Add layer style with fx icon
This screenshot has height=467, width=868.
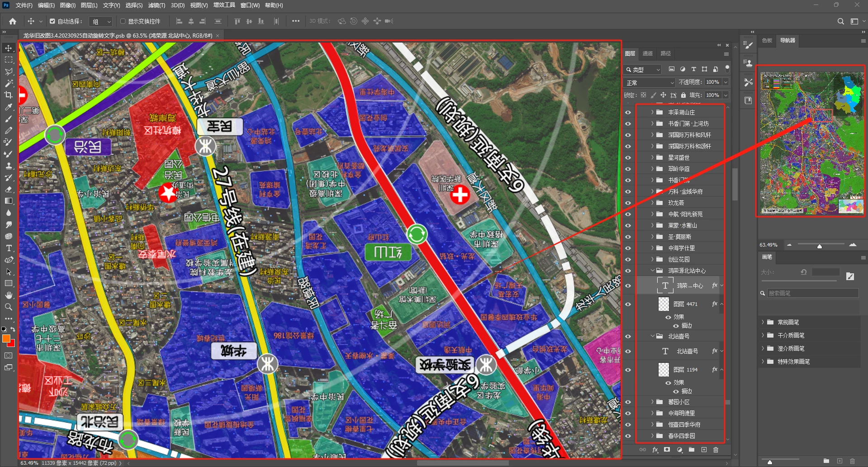[x=655, y=450]
